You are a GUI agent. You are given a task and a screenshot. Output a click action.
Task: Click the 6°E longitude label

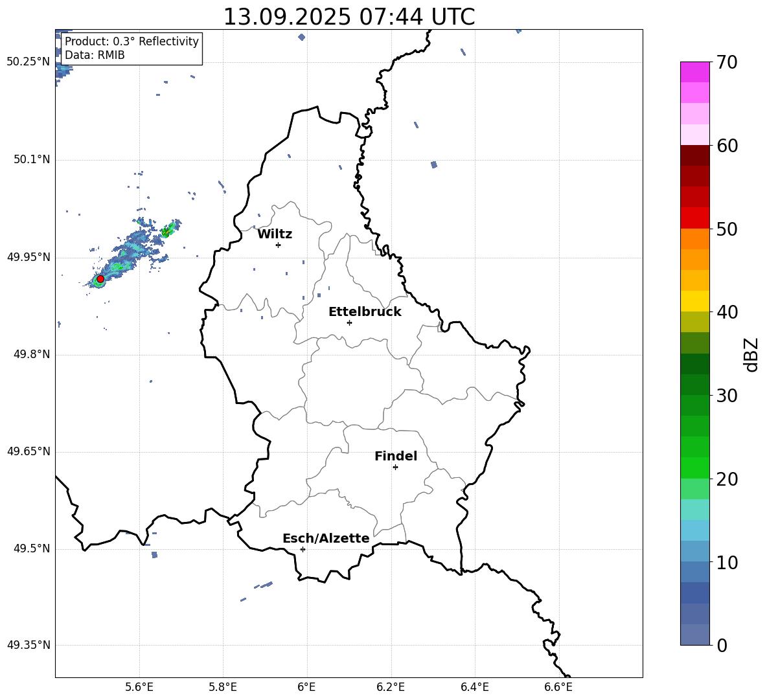(306, 688)
